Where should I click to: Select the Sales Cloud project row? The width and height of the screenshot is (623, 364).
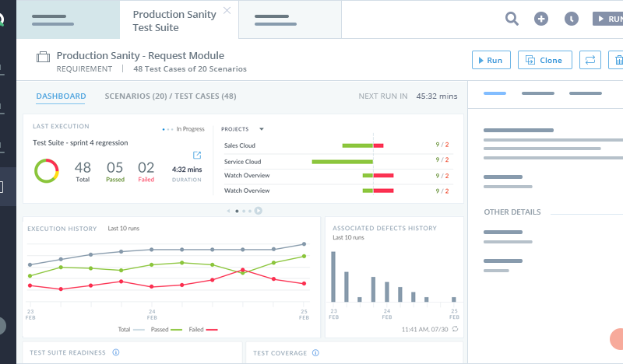click(x=240, y=145)
